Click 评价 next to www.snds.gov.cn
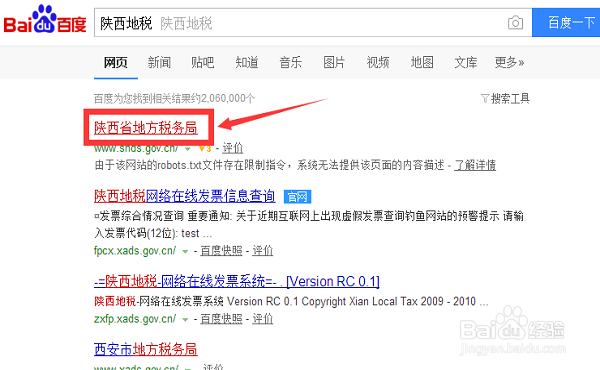The width and height of the screenshot is (600, 370). click(x=233, y=148)
